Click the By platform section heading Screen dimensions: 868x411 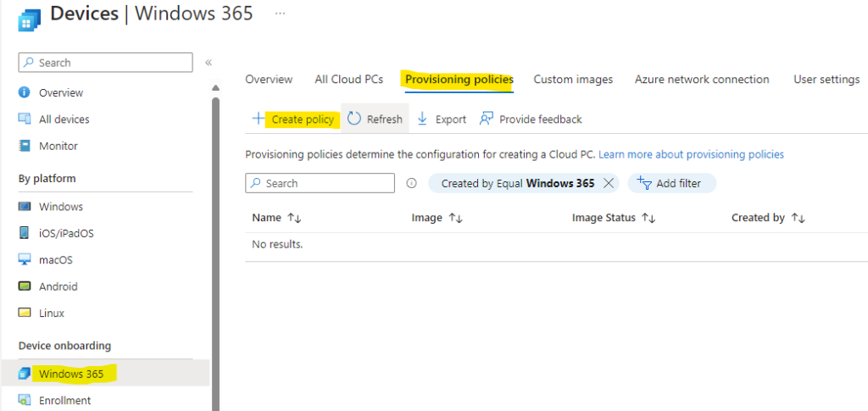point(47,178)
